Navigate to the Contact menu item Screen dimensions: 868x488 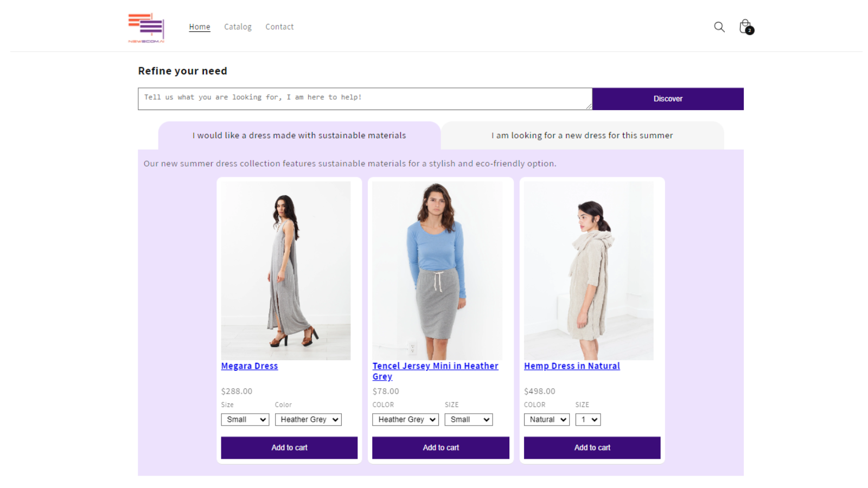tap(279, 27)
